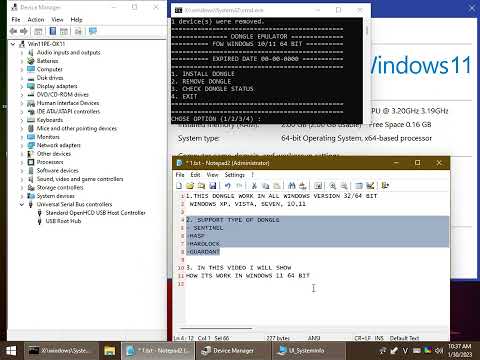Select USB Root Hub device
This screenshot has width=480, height=360.
(x=63, y=221)
